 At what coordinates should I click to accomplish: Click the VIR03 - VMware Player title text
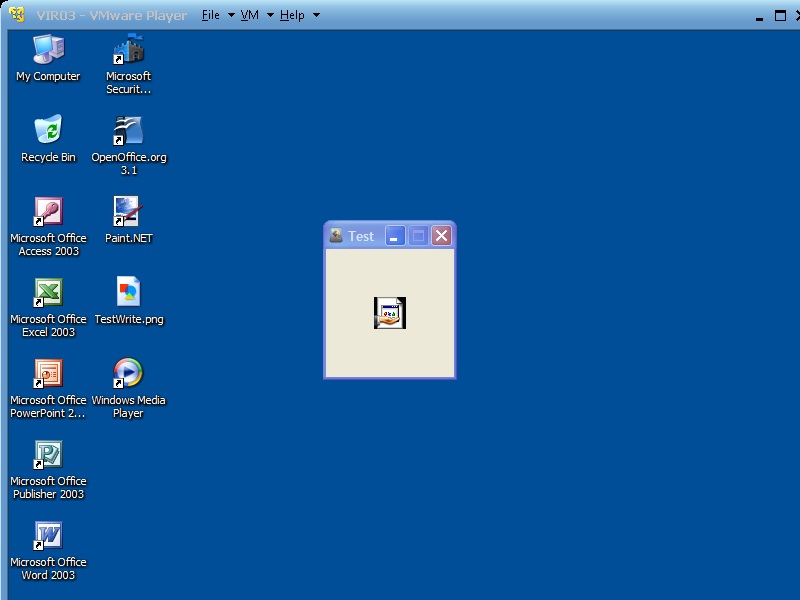point(112,15)
